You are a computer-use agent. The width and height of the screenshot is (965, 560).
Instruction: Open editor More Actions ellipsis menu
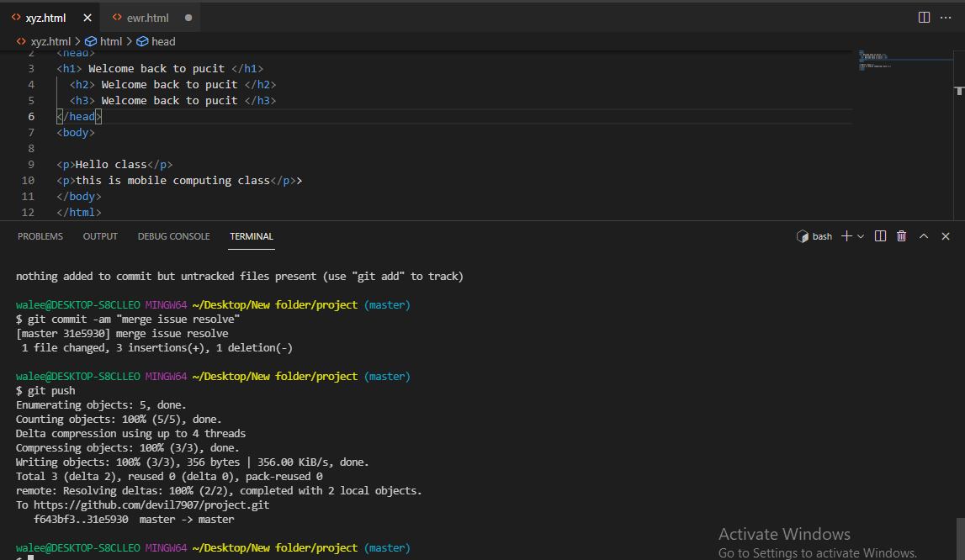tap(946, 17)
